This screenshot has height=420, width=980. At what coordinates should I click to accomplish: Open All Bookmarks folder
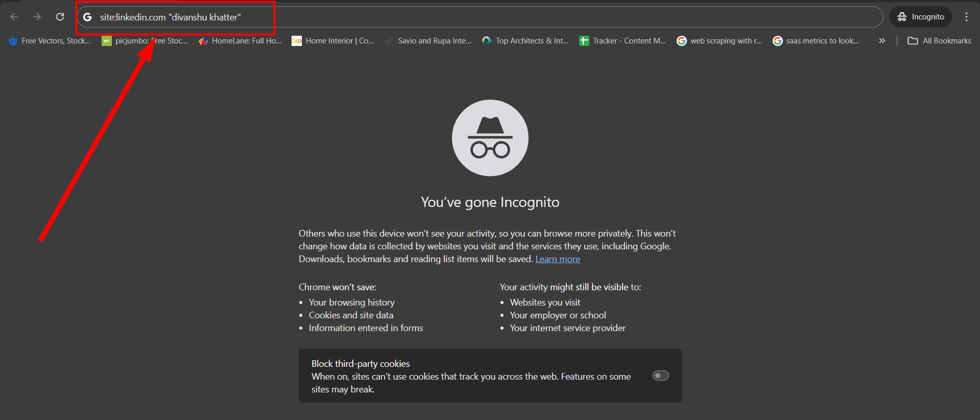[939, 41]
